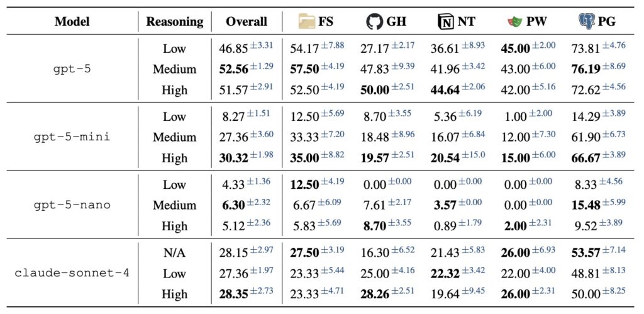Click the Model column header

tap(71, 22)
